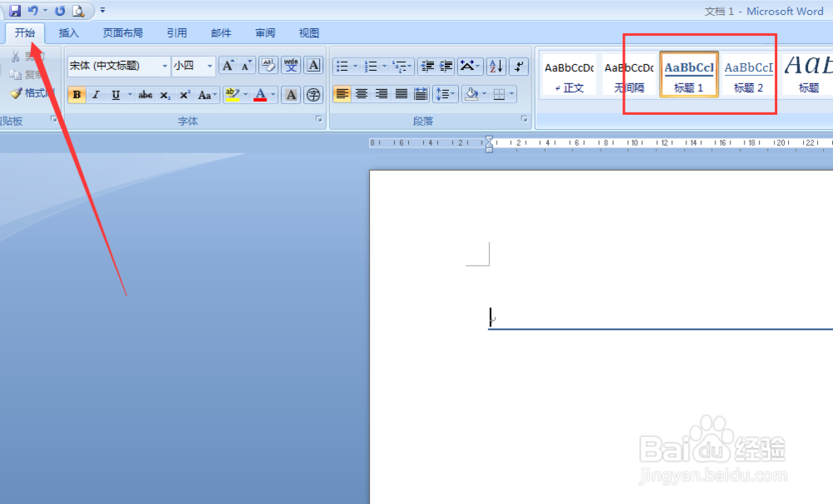Screen dimensions: 833x504
Task: Click the Phonetic Guide wén icon
Action: pyautogui.click(x=291, y=65)
